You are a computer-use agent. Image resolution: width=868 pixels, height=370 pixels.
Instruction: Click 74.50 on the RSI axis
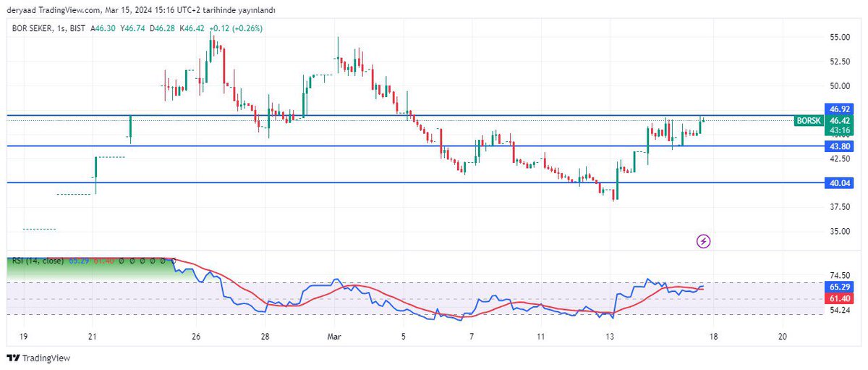click(840, 275)
